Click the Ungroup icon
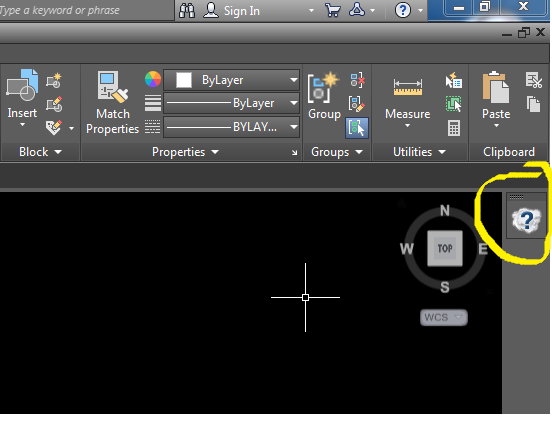This screenshot has width=552, height=422. point(357,80)
